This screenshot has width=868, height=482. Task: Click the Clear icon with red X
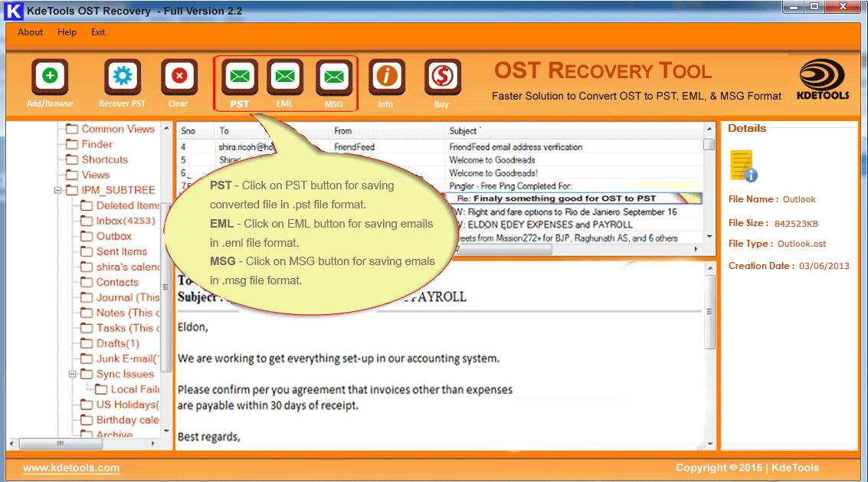click(x=179, y=77)
